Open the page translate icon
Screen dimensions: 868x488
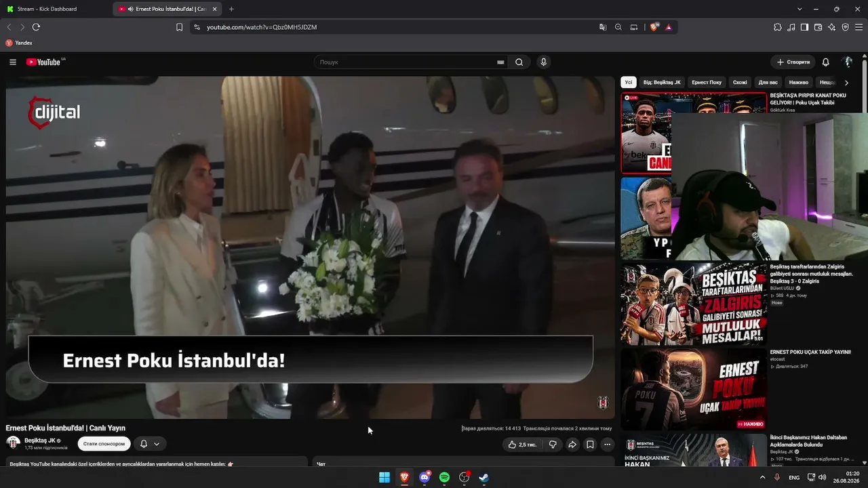tap(603, 27)
